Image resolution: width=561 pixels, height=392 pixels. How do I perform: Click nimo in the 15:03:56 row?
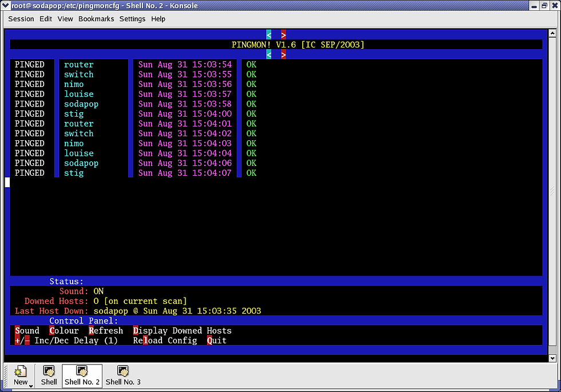pos(74,85)
